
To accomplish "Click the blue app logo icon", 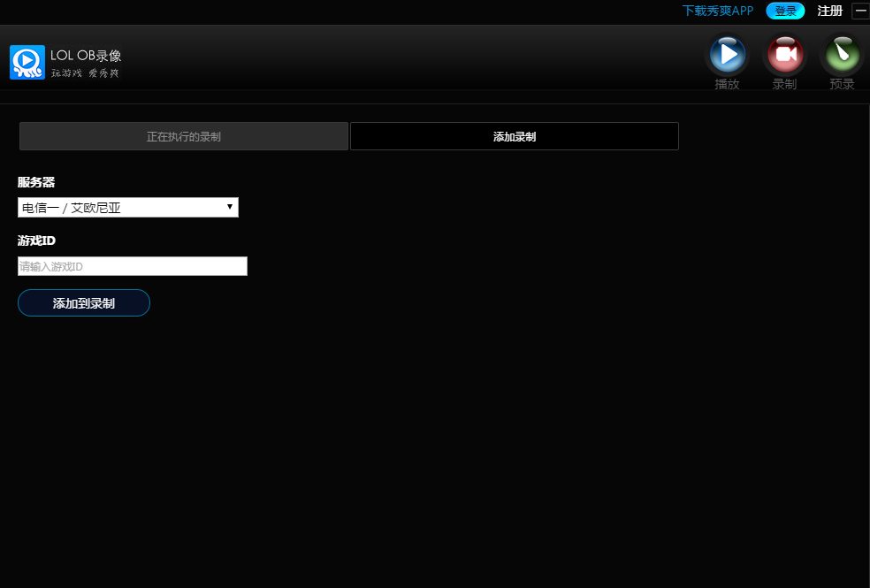I will coord(27,62).
